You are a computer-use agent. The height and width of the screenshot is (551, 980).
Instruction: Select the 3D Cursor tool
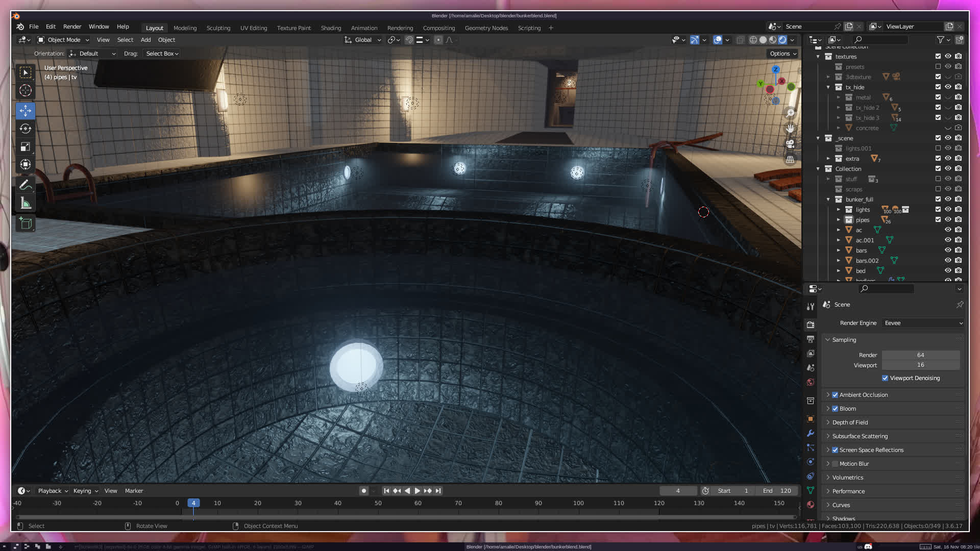pyautogui.click(x=26, y=91)
